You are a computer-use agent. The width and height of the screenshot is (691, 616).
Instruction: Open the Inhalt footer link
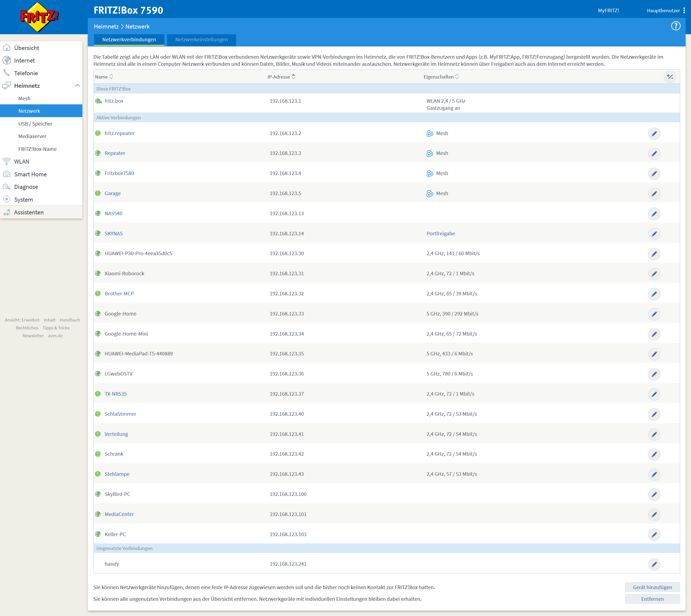tap(49, 320)
